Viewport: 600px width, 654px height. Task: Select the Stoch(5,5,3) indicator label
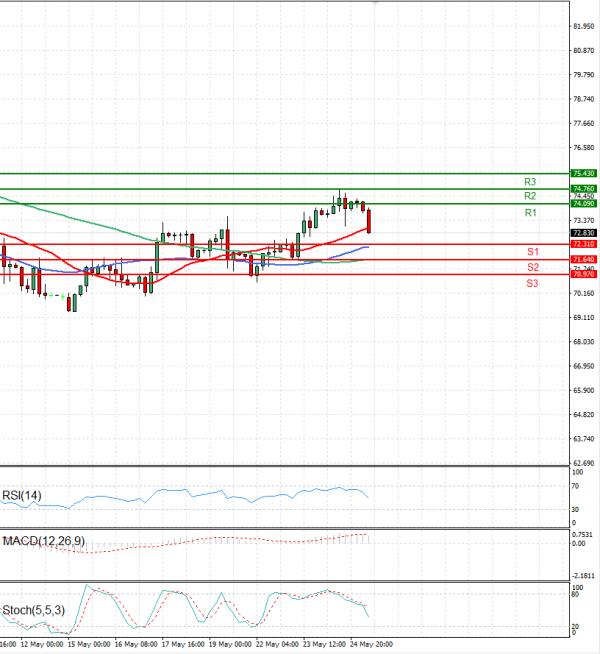(x=34, y=610)
